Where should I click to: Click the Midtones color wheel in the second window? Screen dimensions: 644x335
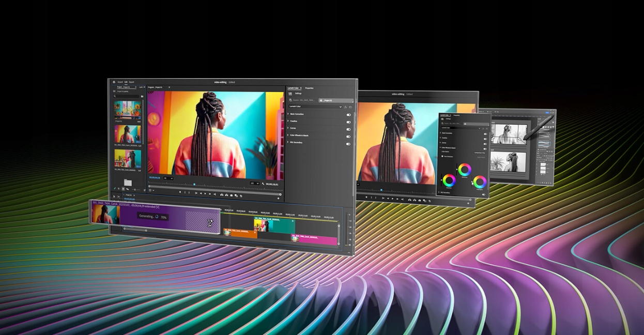coord(465,170)
